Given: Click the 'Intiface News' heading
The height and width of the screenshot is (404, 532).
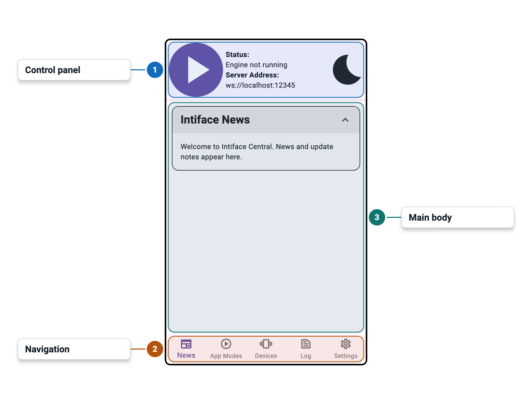Looking at the screenshot, I should tap(215, 120).
